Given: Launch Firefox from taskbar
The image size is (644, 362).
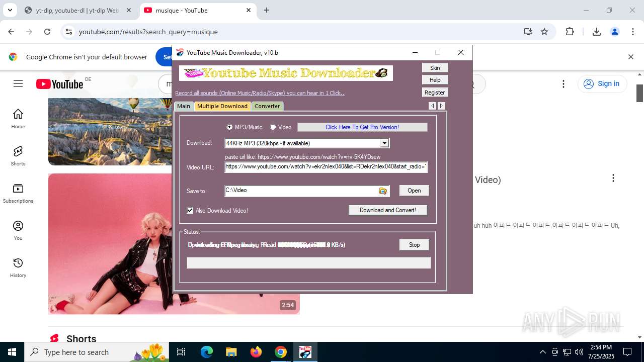Looking at the screenshot, I should [256, 352].
